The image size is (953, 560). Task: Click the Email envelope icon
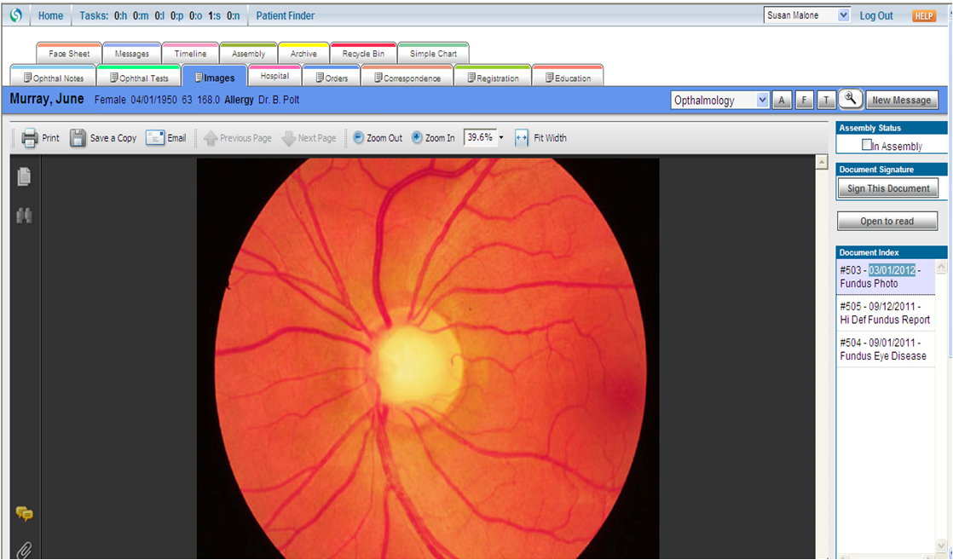(x=155, y=138)
